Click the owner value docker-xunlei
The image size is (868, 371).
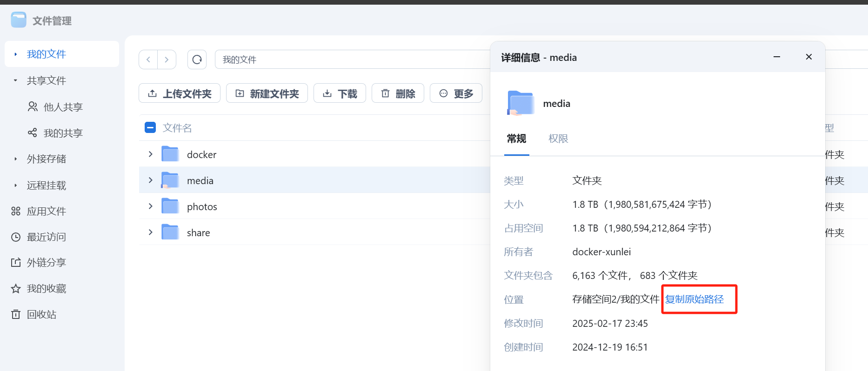(601, 252)
